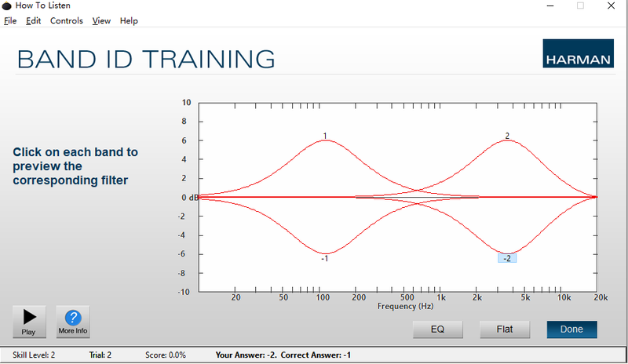Select band -1 cut label
Viewport: 628px width, 364px height.
pos(324,259)
